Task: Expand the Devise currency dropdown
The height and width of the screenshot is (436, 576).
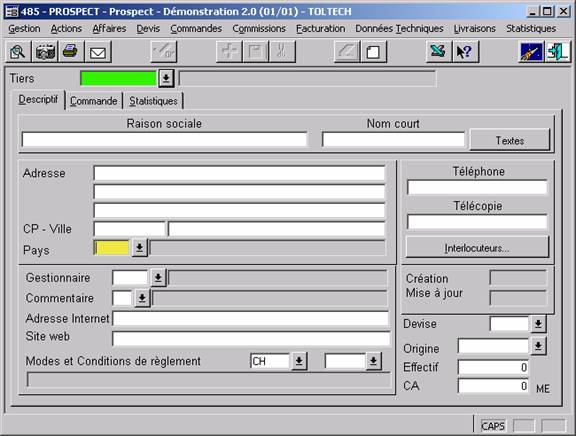Action: [538, 324]
